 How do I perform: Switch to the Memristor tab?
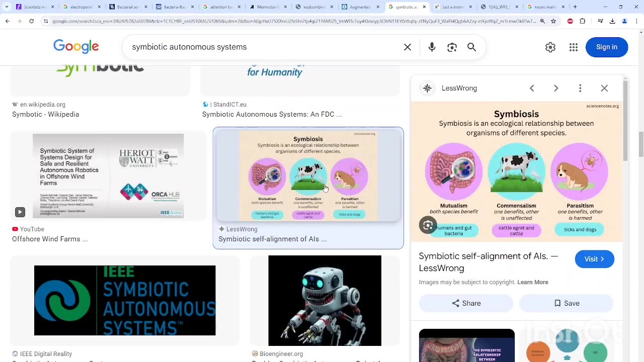tap(268, 7)
